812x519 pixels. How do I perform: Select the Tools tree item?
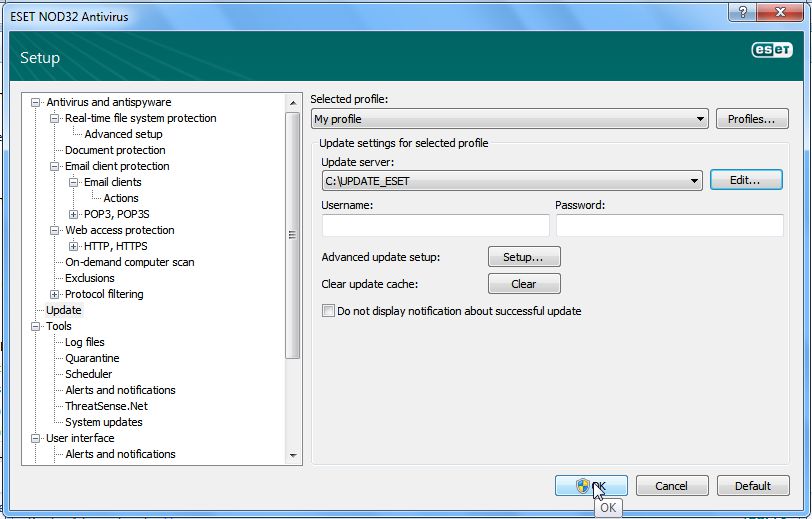[x=59, y=326]
